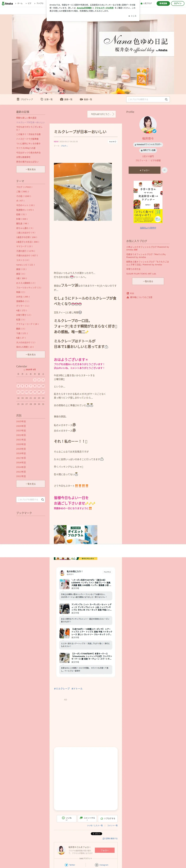Go to 記事一覧 tab
This screenshot has height=868, width=186.
[47, 99]
